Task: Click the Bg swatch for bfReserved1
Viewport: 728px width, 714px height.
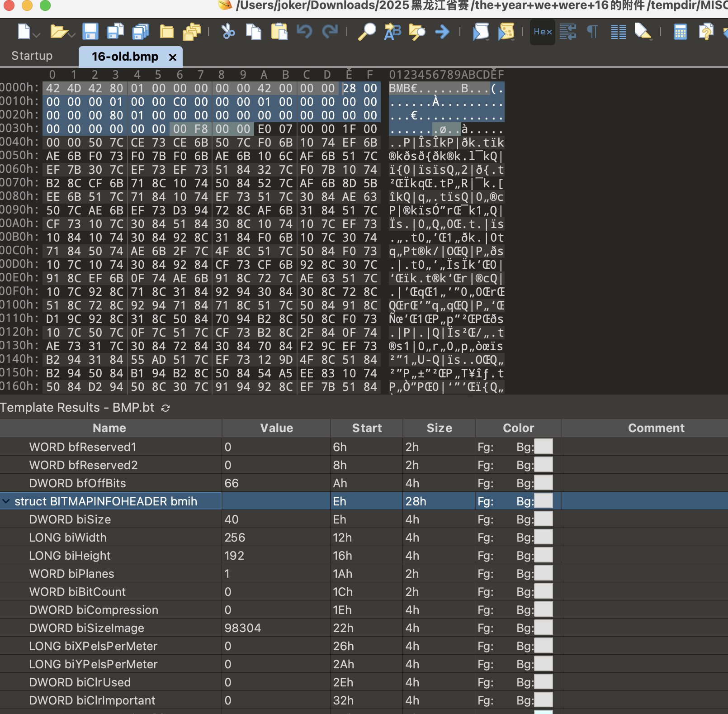Action: pos(544,447)
